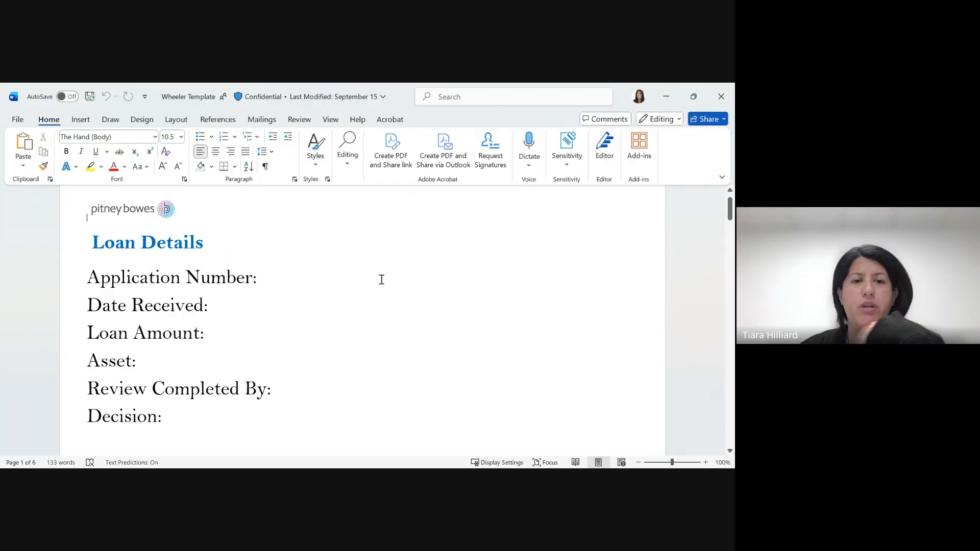Switch to the Layout tab

click(176, 119)
